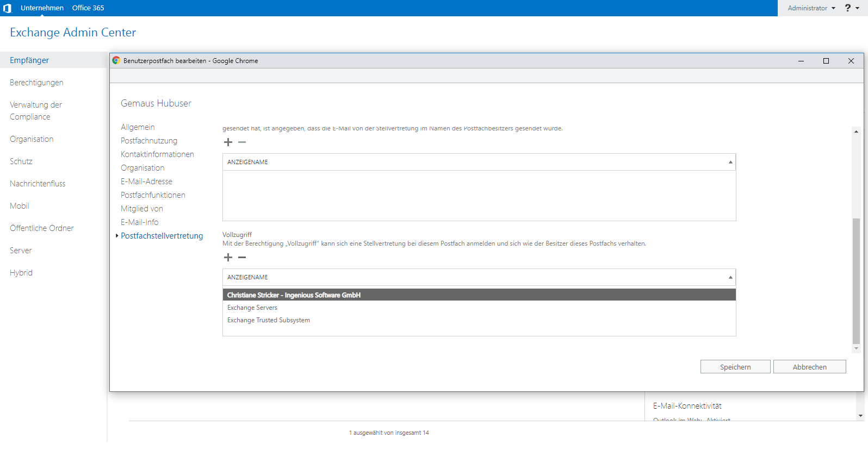This screenshot has height=450, width=868.
Task: Go to Berechtigungen in the sidebar
Action: tap(36, 83)
